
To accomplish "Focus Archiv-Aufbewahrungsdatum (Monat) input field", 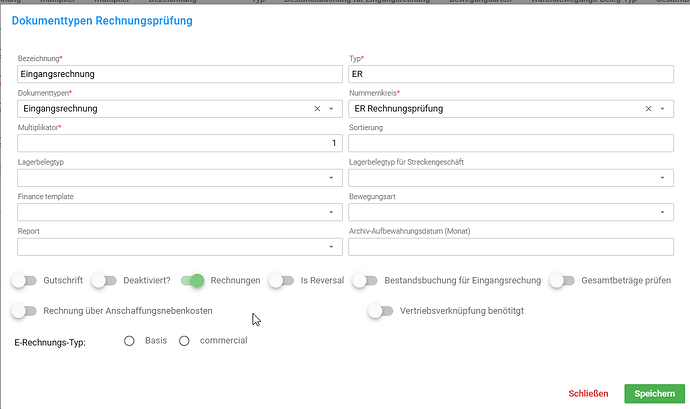I will tap(511, 247).
